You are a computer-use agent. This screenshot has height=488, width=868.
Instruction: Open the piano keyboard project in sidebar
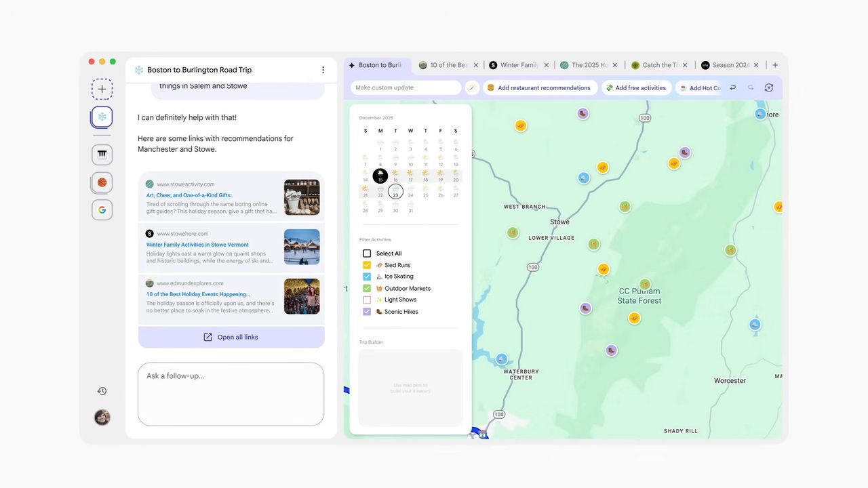(x=102, y=155)
